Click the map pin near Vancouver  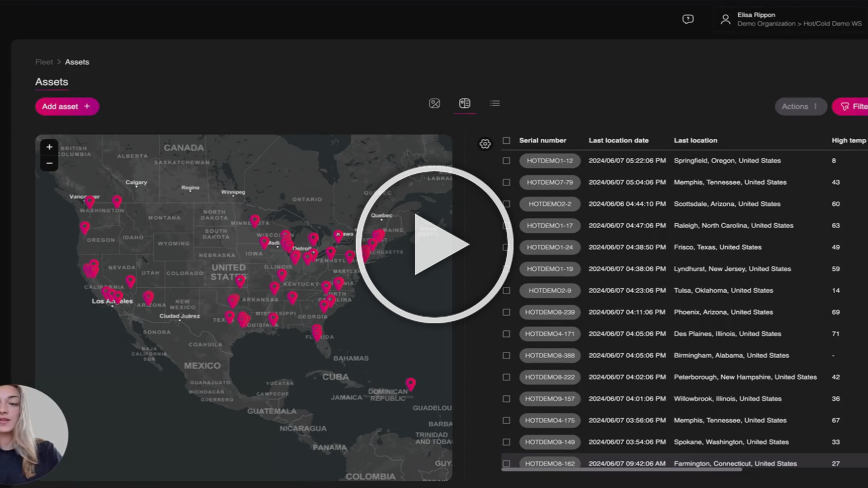89,202
